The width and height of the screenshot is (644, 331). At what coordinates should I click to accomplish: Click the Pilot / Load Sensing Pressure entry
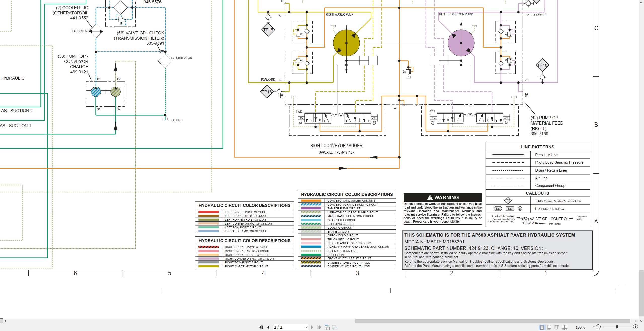click(559, 162)
